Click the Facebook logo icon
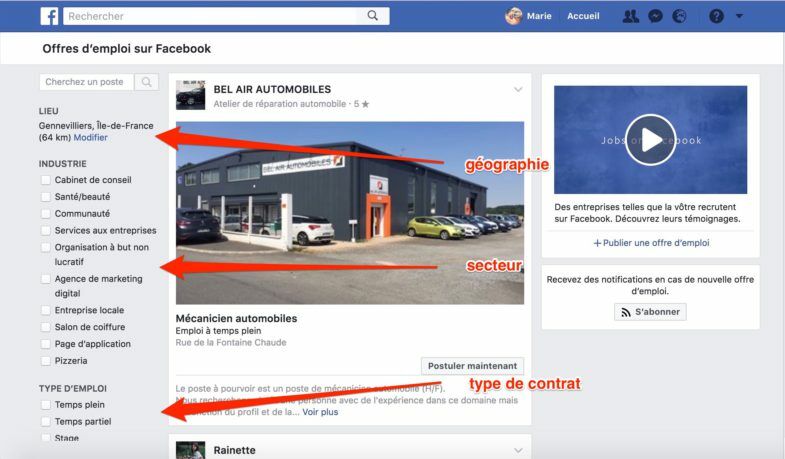 pos(49,16)
